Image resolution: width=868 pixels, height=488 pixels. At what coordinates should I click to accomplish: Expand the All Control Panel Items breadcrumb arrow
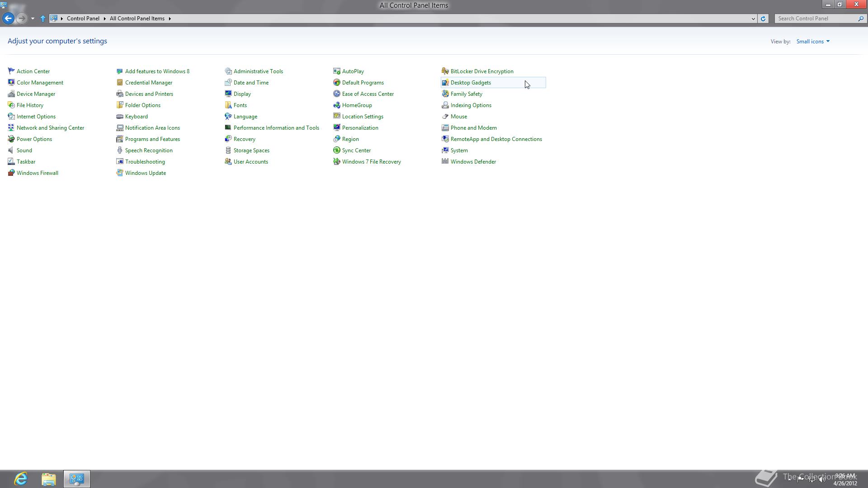tap(170, 19)
